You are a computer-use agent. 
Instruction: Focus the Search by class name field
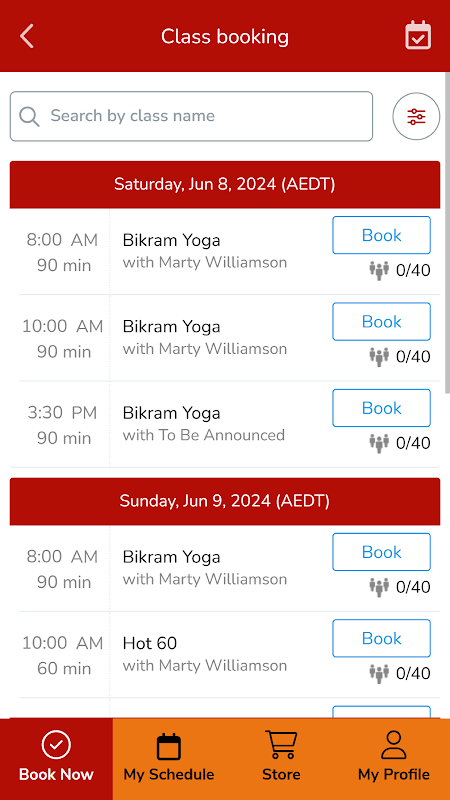point(191,116)
